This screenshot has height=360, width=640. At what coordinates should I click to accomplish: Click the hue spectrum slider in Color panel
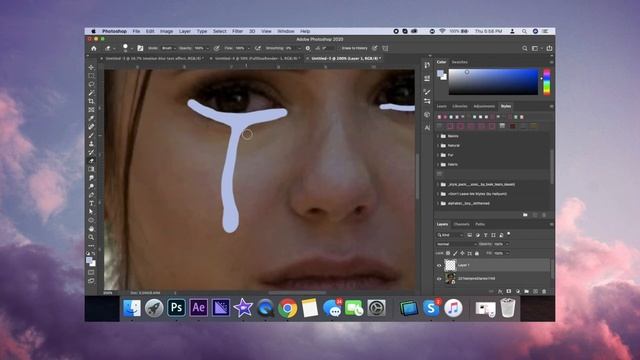pyautogui.click(x=546, y=82)
